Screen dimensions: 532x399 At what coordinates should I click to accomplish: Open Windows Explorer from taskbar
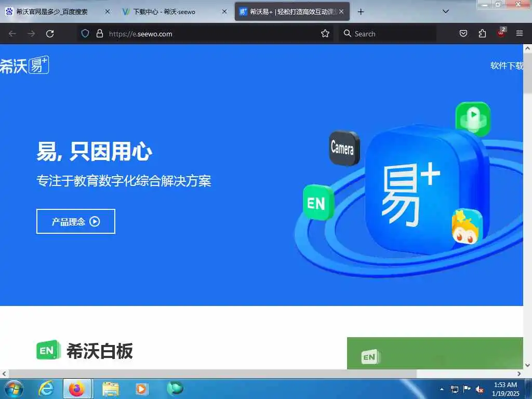click(x=111, y=389)
